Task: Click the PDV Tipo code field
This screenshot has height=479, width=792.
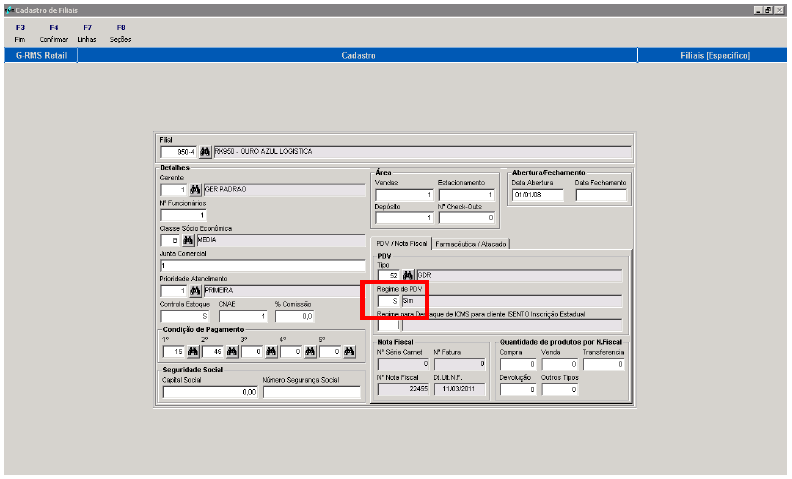Action: coord(388,276)
